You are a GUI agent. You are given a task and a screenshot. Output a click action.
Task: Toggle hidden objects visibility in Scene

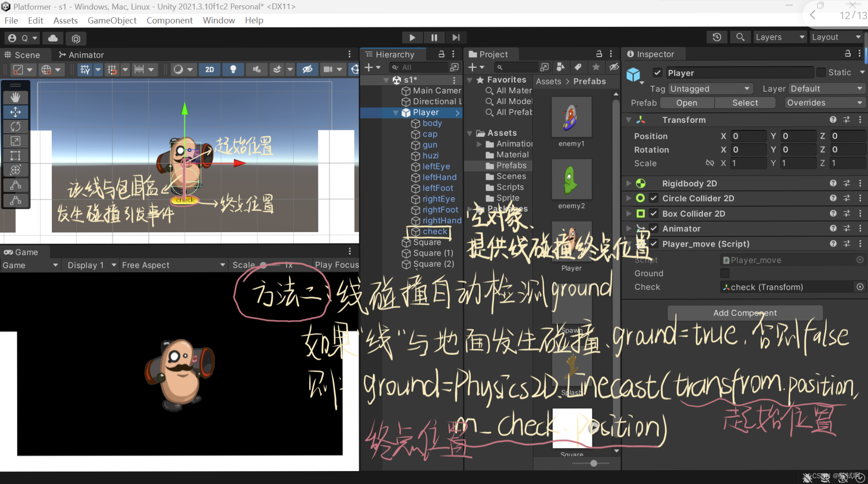click(307, 70)
